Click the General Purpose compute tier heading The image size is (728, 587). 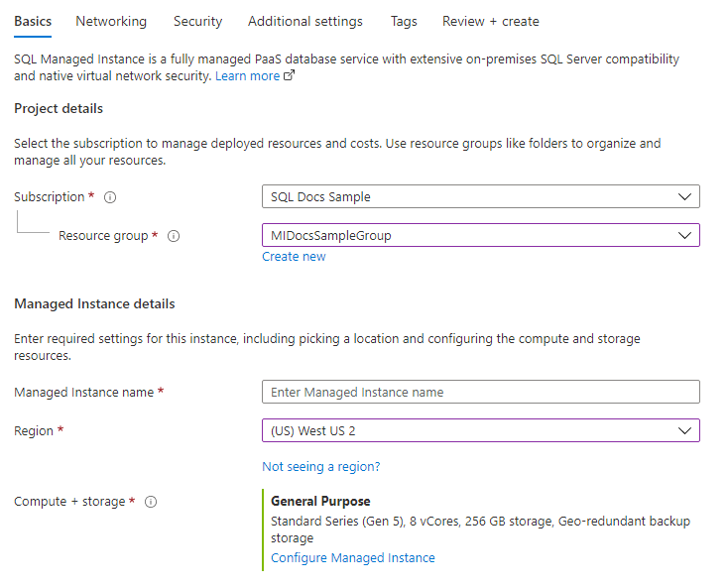pos(319,502)
